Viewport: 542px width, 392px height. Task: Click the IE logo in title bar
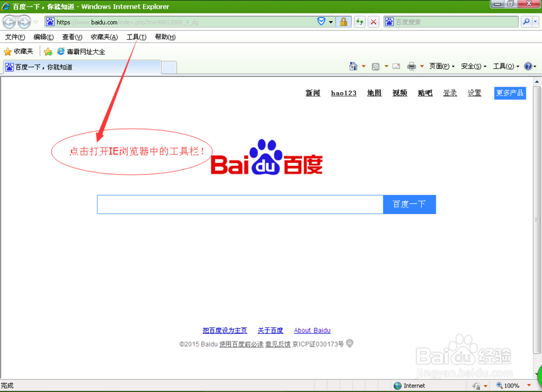pos(5,6)
